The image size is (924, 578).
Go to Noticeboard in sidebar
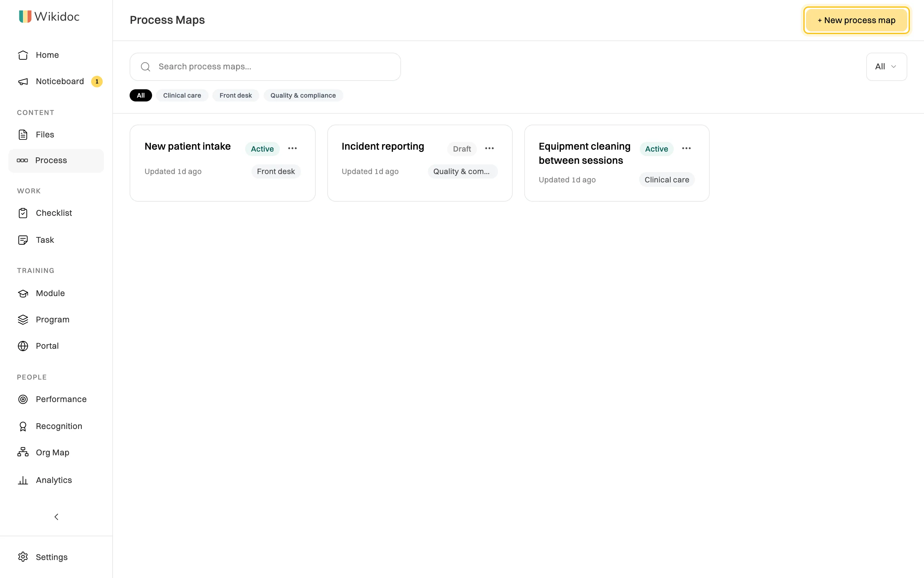[x=60, y=82]
